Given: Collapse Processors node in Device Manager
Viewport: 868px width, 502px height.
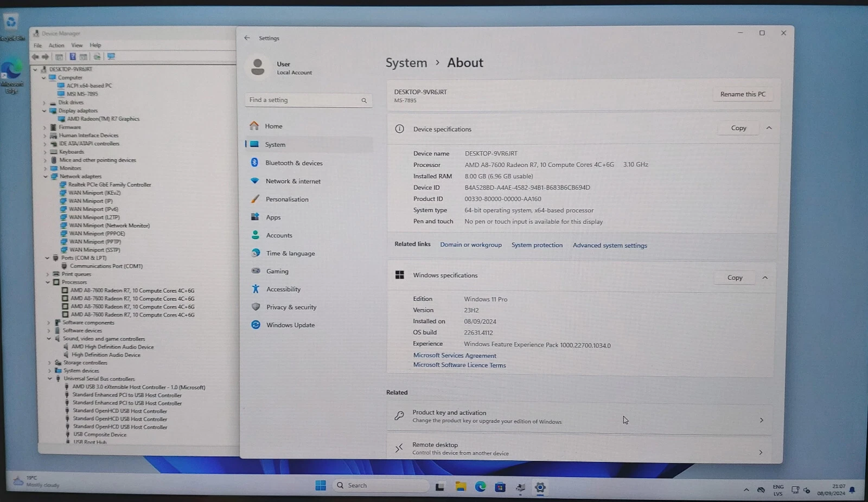Looking at the screenshot, I should click(x=48, y=282).
